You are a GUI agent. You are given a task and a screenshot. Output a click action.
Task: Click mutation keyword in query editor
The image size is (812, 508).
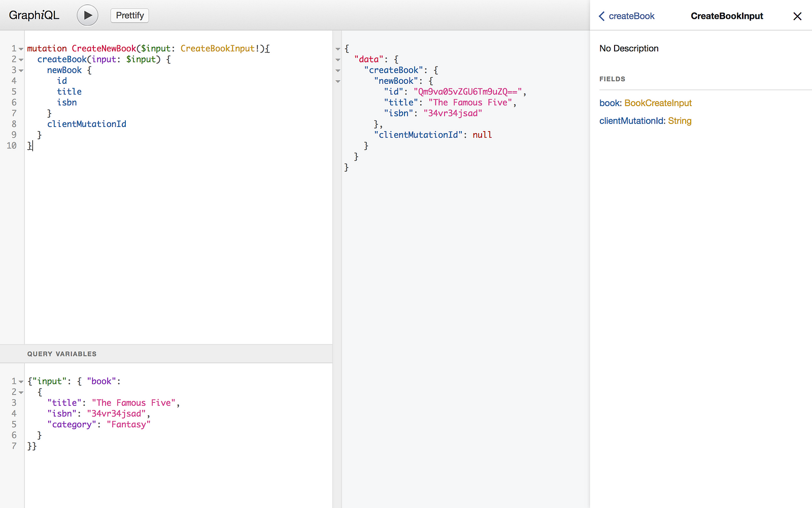[47, 49]
